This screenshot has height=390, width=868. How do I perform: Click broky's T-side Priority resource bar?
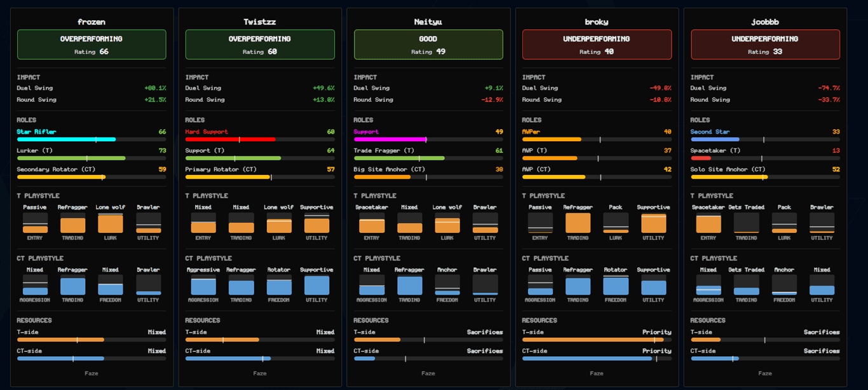coord(597,340)
